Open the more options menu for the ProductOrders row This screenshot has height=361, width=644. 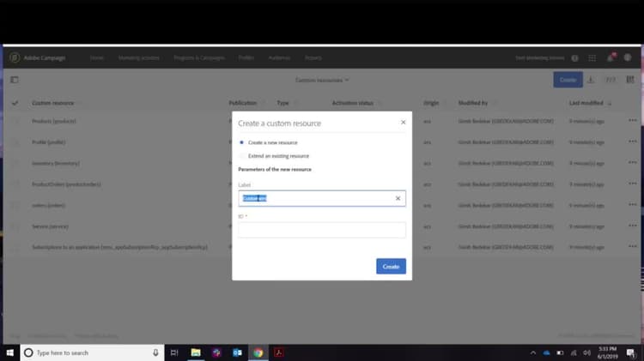633,184
